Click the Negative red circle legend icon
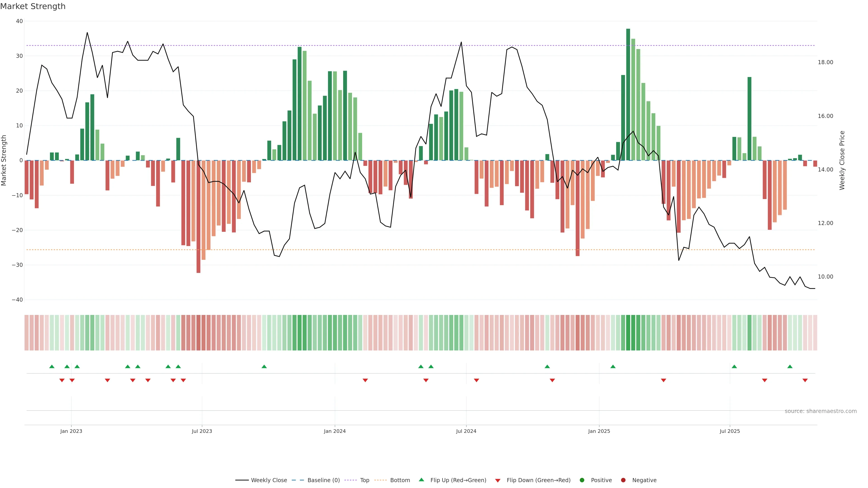The image size is (868, 488). [x=623, y=480]
